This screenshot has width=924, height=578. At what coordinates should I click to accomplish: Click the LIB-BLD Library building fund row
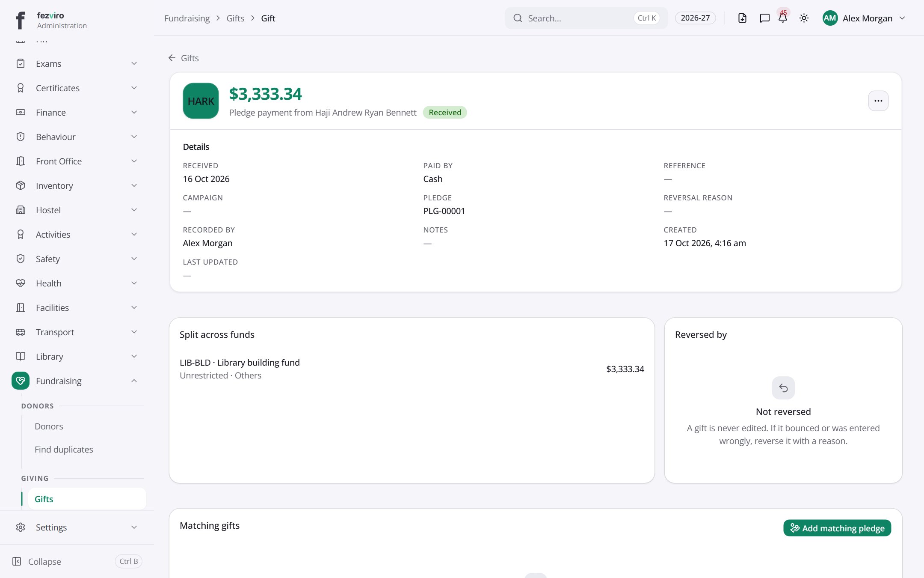[412, 369]
